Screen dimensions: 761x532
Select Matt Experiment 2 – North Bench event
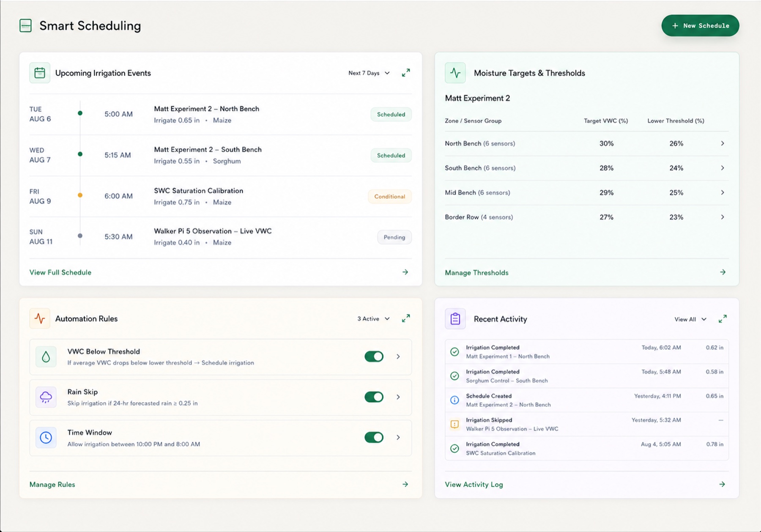(206, 109)
